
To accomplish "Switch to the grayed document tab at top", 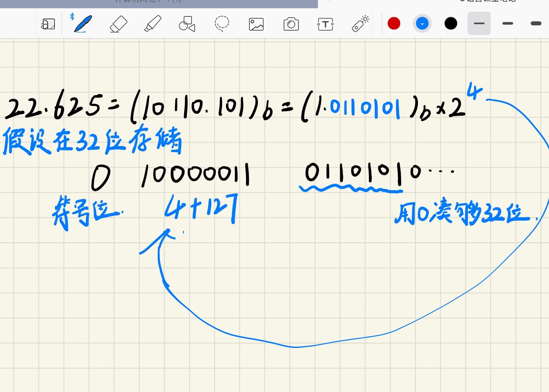I will click(x=159, y=3).
